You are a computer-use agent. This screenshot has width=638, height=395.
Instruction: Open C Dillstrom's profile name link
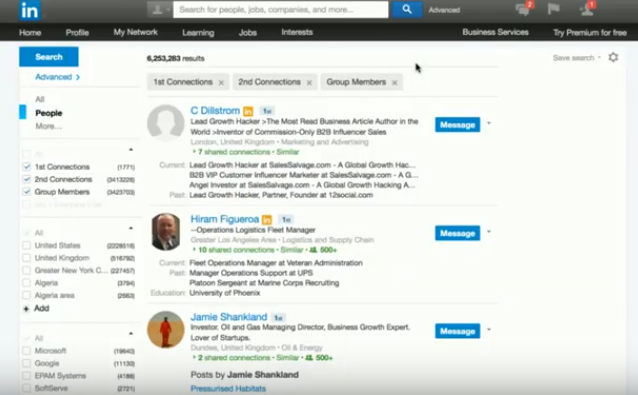point(215,111)
